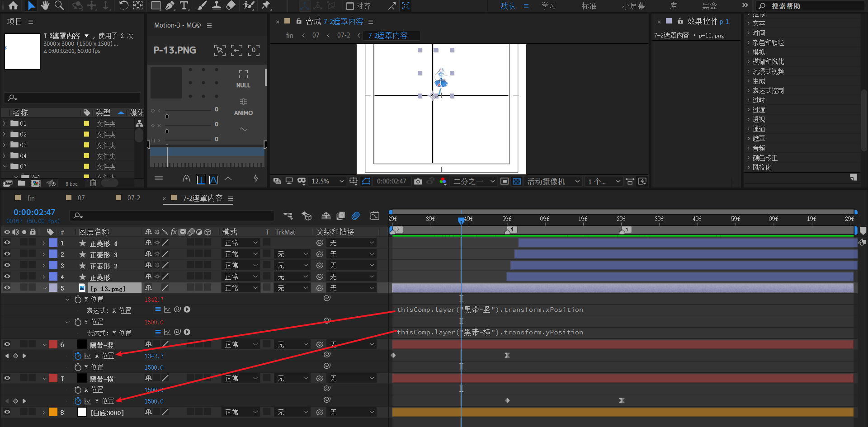This screenshot has width=868, height=427.
Task: Select the Brush tool
Action: 202,5
